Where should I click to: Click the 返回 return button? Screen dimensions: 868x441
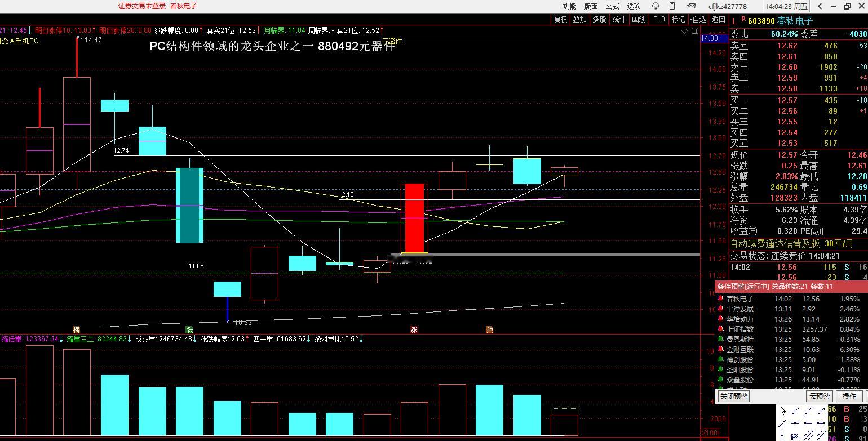tap(719, 19)
